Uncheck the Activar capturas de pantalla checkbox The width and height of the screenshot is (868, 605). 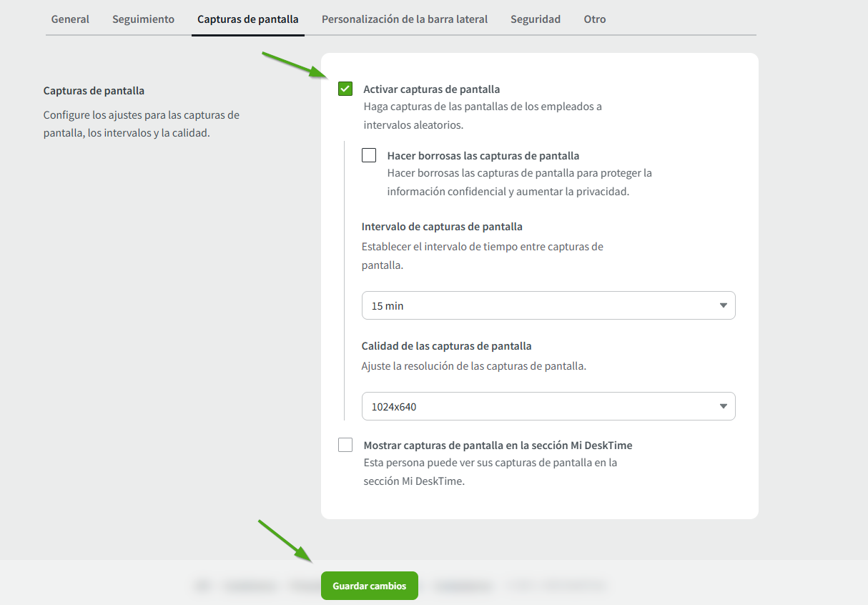pos(345,89)
